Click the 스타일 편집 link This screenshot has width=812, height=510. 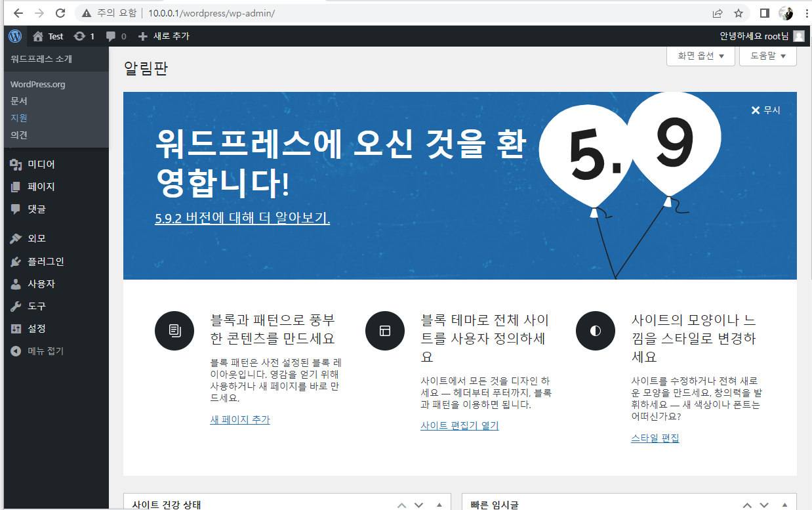coord(655,438)
